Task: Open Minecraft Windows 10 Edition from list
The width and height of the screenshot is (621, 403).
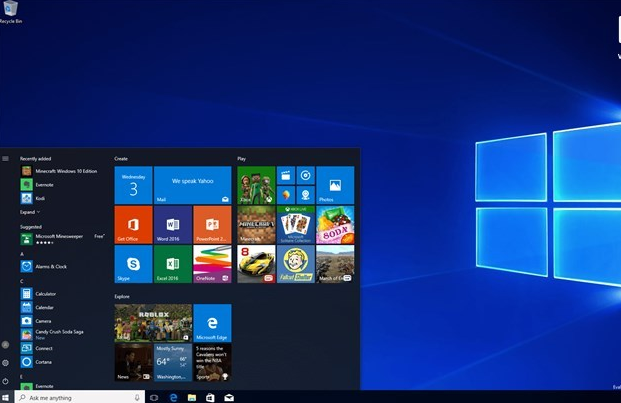Action: (59, 171)
